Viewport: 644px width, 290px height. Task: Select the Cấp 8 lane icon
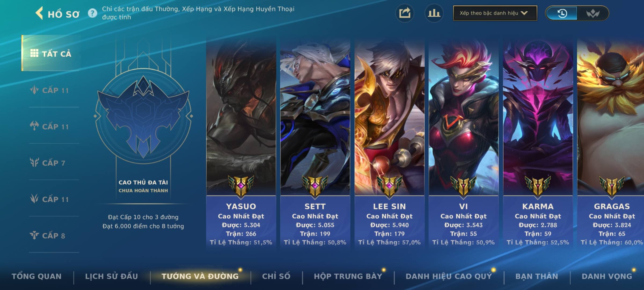click(x=34, y=235)
